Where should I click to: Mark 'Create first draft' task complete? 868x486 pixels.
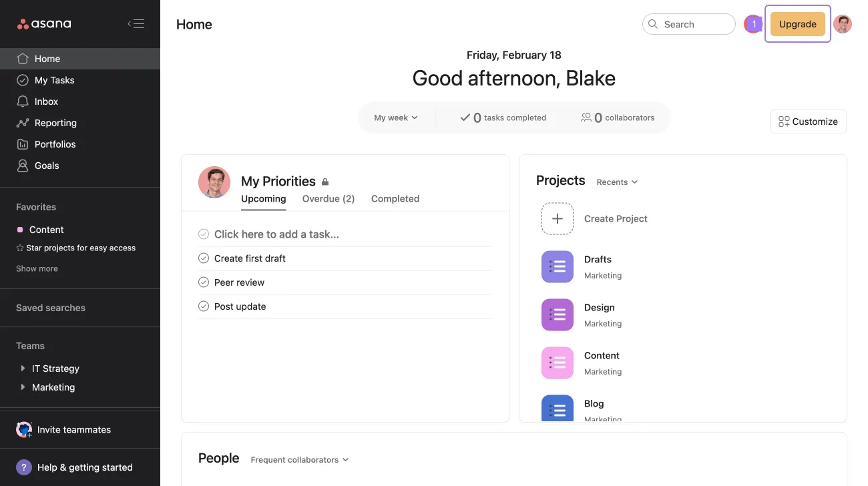204,258
